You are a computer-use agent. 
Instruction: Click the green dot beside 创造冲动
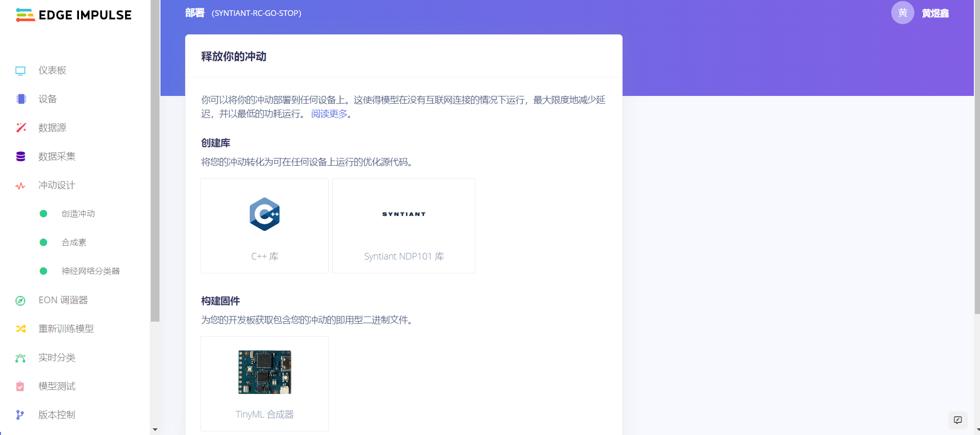pyautogui.click(x=44, y=213)
